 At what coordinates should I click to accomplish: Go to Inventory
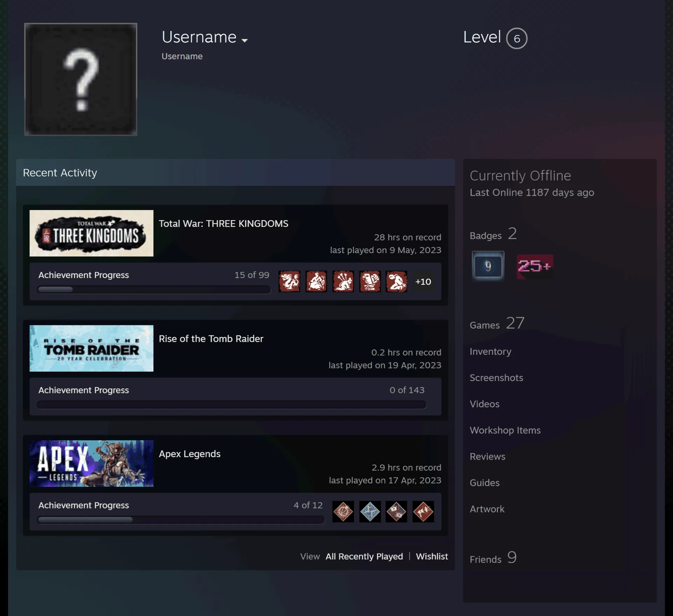[490, 351]
